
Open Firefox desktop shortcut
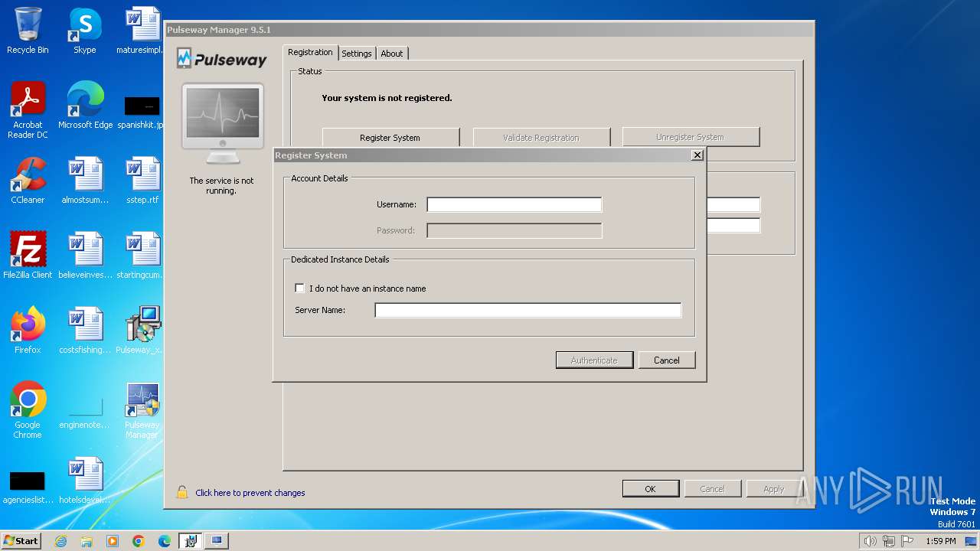[x=28, y=331]
